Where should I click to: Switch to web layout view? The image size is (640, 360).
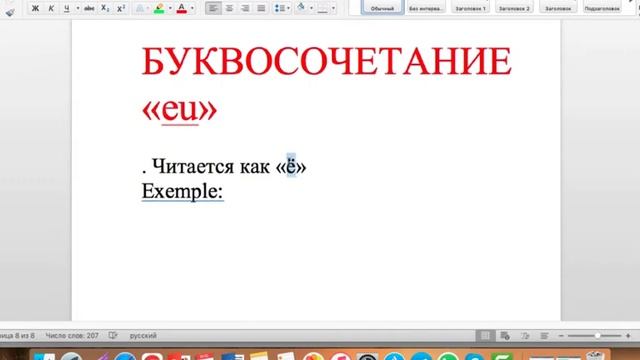(505, 336)
